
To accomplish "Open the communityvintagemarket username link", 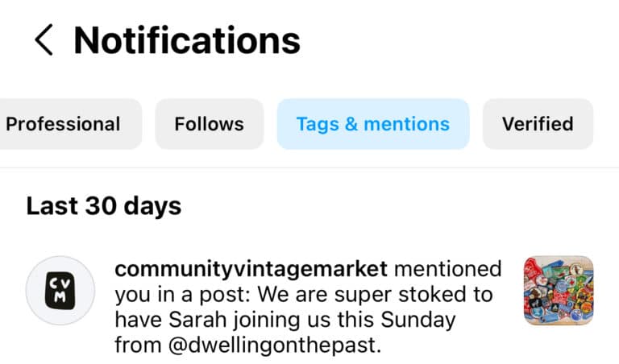I will [251, 269].
